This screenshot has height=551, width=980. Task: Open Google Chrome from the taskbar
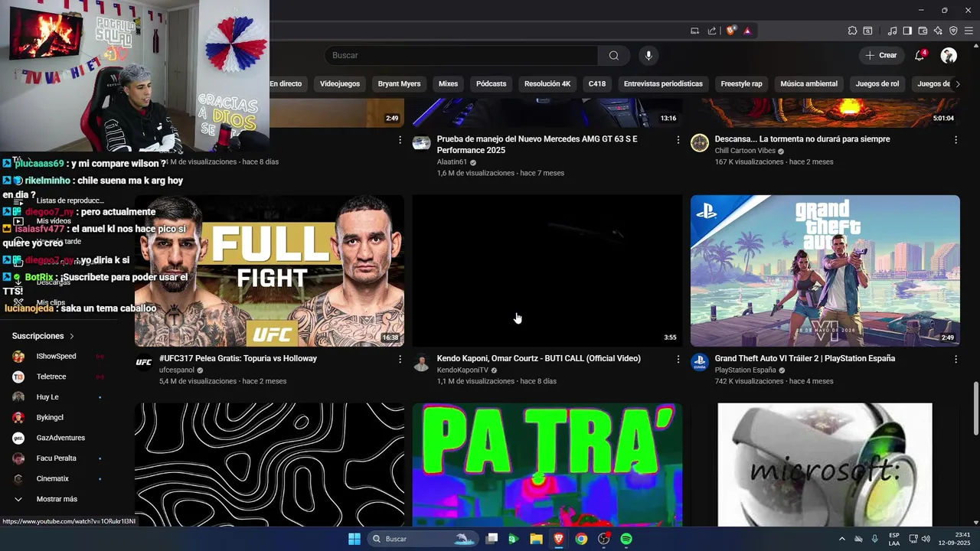(x=581, y=539)
